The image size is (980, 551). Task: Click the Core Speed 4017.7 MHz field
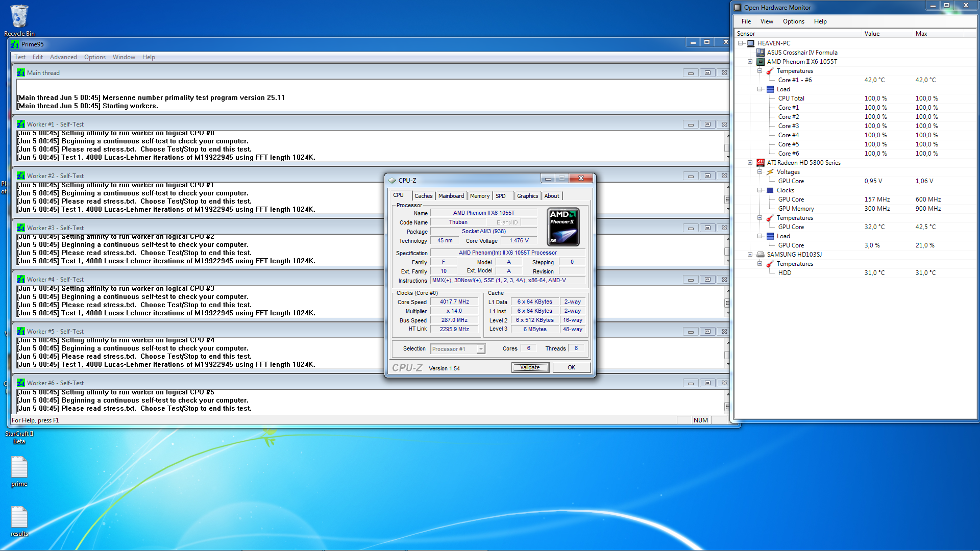454,302
